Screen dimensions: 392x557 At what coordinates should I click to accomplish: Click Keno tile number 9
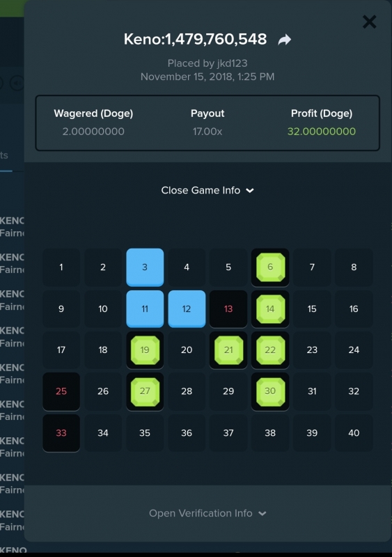pyautogui.click(x=61, y=309)
